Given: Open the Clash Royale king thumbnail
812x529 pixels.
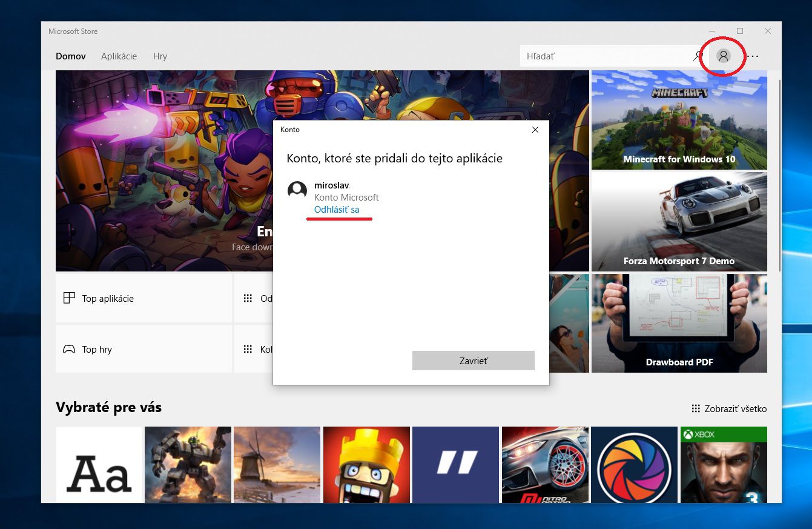Looking at the screenshot, I should pos(366,465).
